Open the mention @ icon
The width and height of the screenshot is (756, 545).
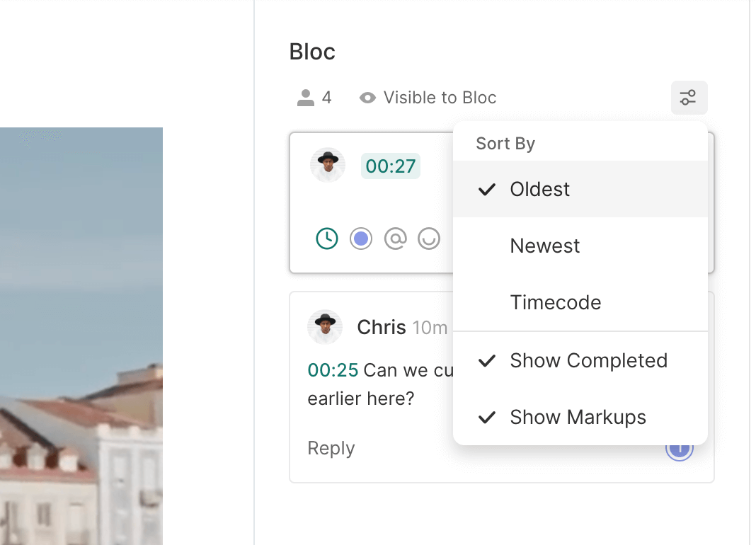(395, 239)
